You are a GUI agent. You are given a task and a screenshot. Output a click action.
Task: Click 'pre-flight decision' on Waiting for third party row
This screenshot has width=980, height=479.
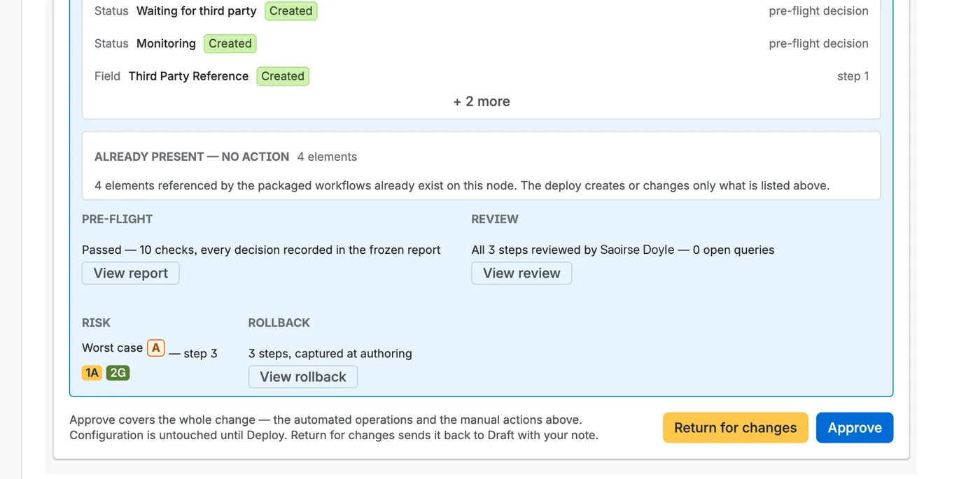818,10
